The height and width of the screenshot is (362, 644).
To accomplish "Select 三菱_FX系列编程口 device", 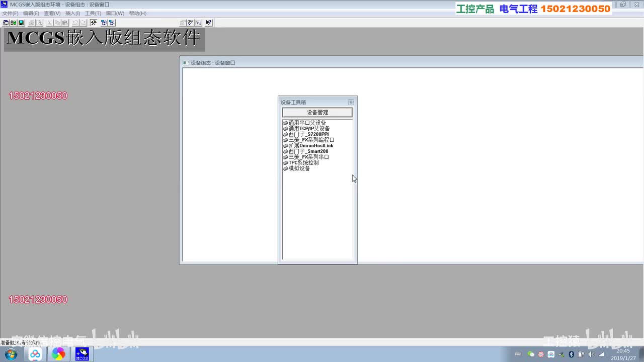I will (x=309, y=140).
